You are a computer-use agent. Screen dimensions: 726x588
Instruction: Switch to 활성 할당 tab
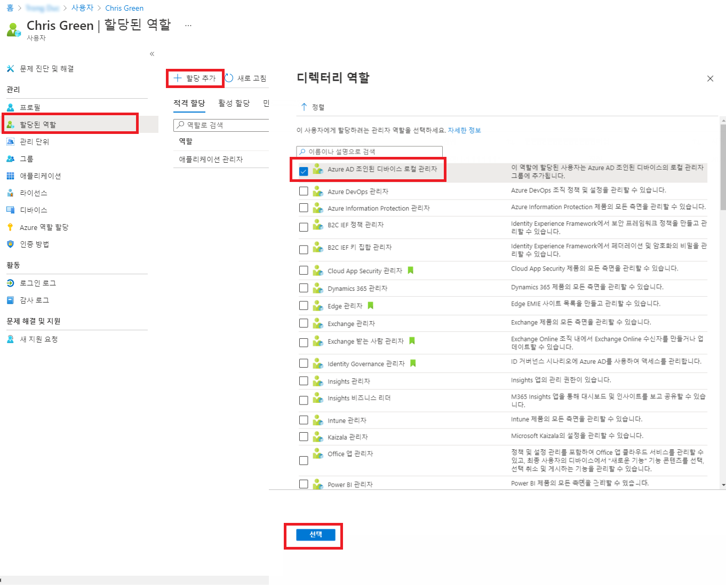click(234, 103)
